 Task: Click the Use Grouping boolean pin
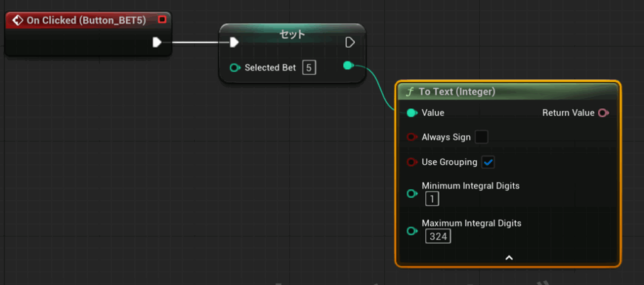coord(411,162)
